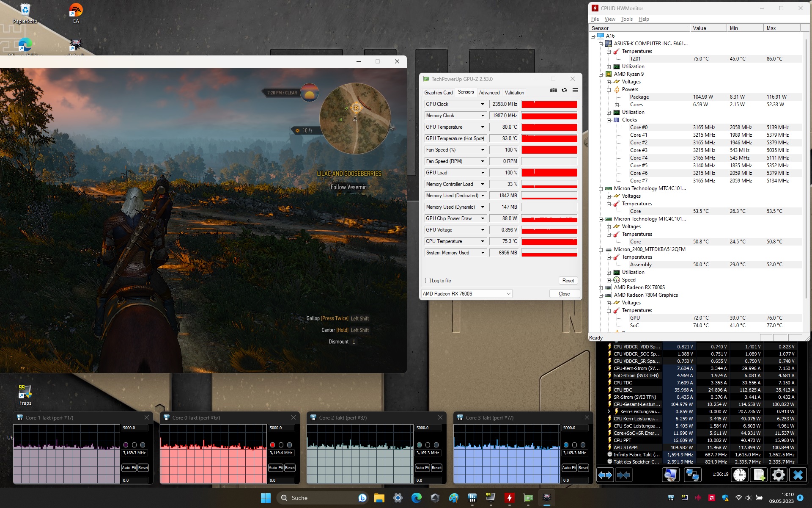Open HWiNFO network monitors icon

(692, 475)
